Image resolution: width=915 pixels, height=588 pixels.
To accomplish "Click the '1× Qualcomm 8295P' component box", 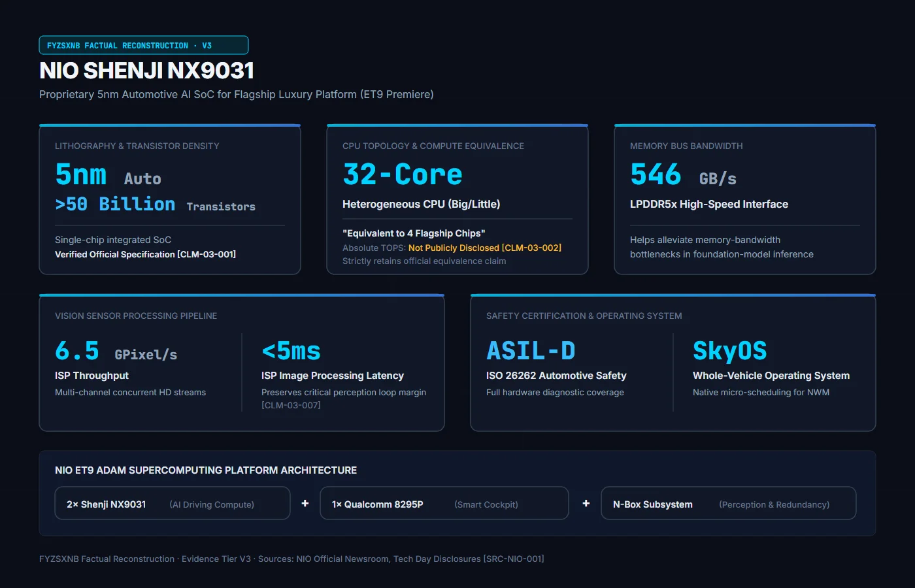I will pyautogui.click(x=444, y=503).
